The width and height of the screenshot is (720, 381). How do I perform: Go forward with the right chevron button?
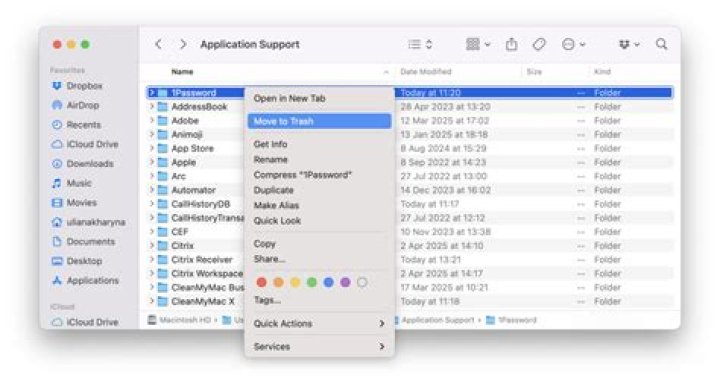(x=183, y=45)
